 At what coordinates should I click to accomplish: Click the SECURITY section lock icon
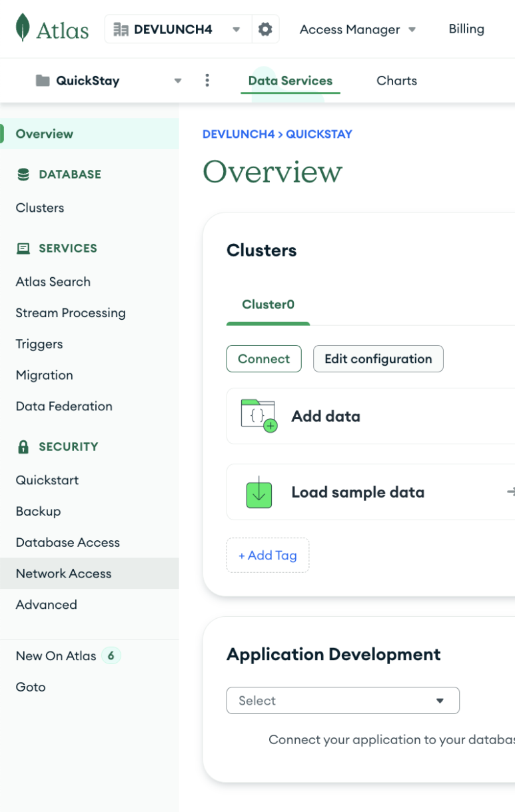(23, 447)
